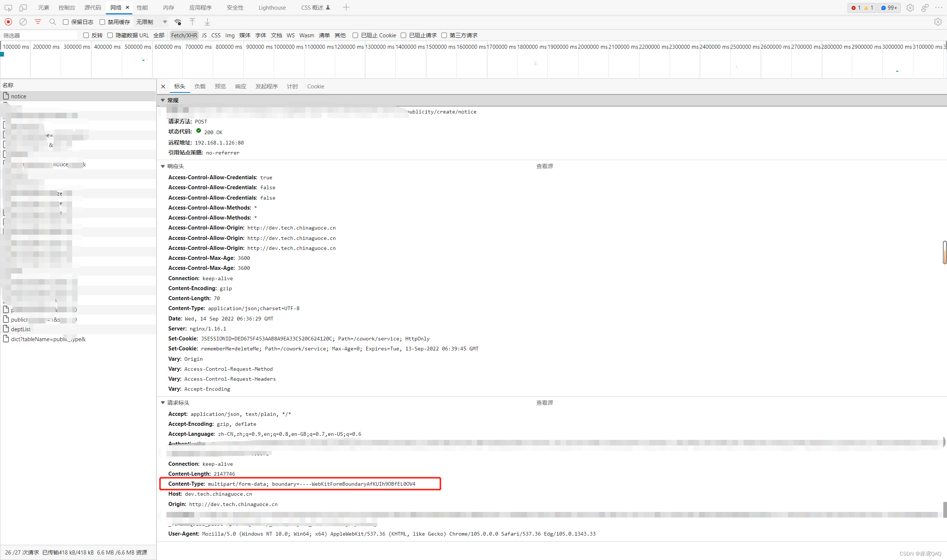Tick the 第三方请求 checkbox
This screenshot has height=560, width=947.
(444, 35)
